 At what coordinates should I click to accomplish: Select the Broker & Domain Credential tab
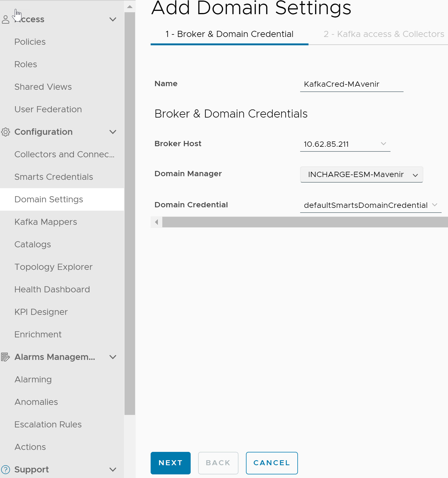(x=230, y=34)
